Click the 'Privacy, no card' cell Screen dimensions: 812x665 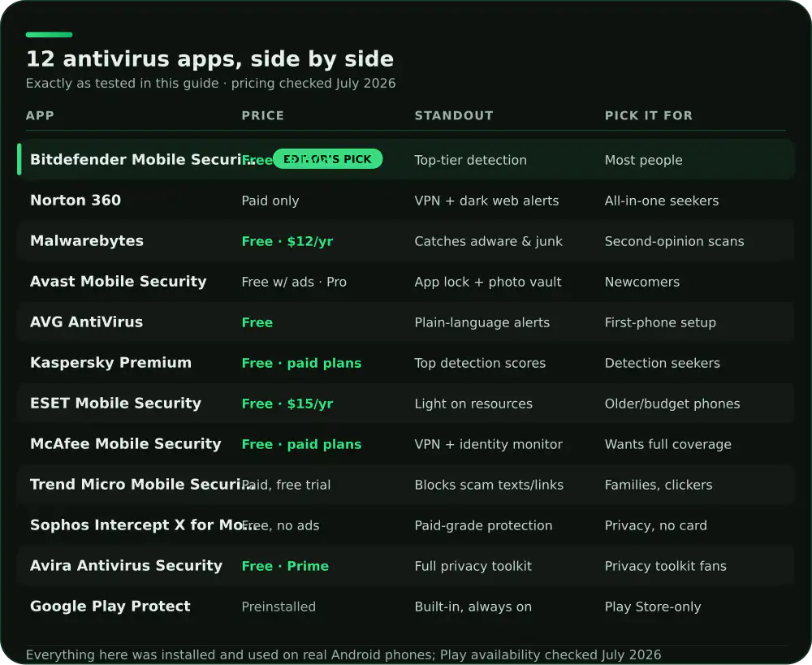click(656, 525)
